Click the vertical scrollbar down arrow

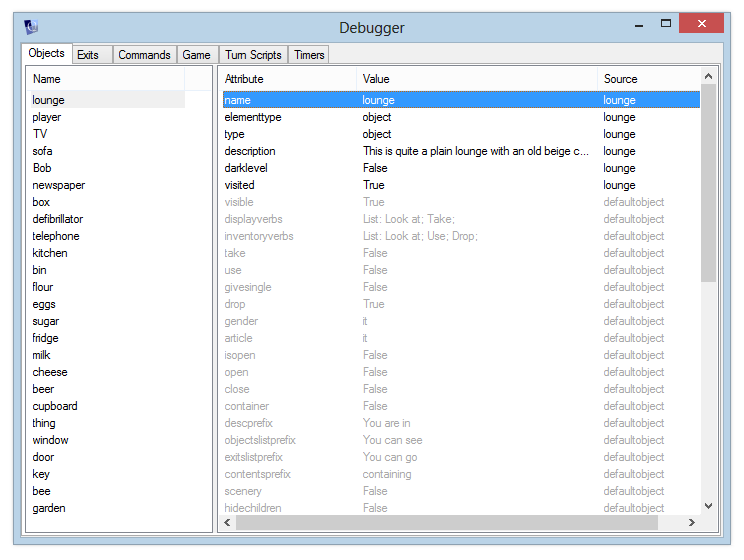(708, 506)
